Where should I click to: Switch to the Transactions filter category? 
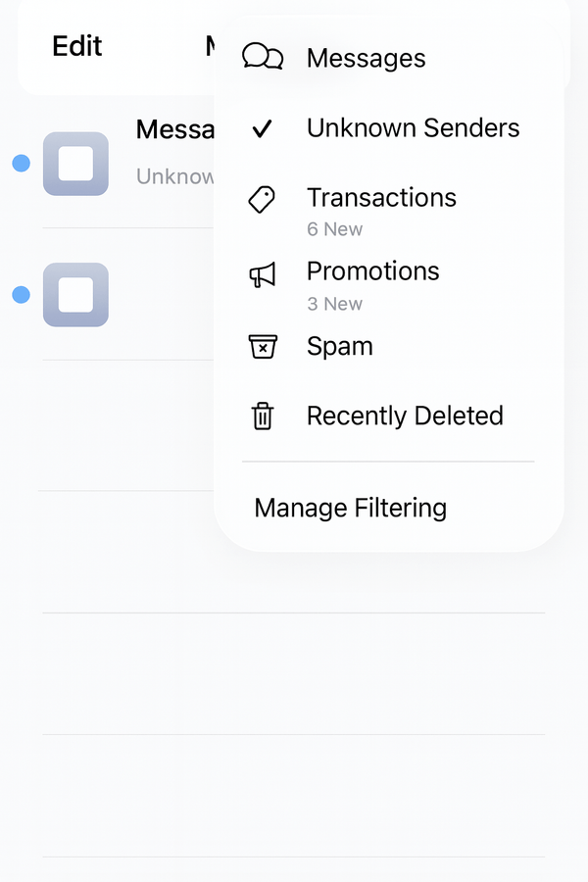tap(381, 198)
